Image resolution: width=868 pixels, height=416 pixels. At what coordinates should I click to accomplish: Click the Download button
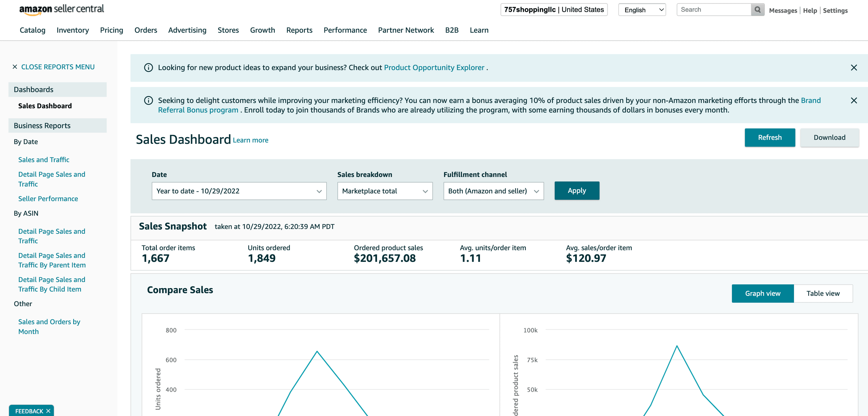[829, 137]
